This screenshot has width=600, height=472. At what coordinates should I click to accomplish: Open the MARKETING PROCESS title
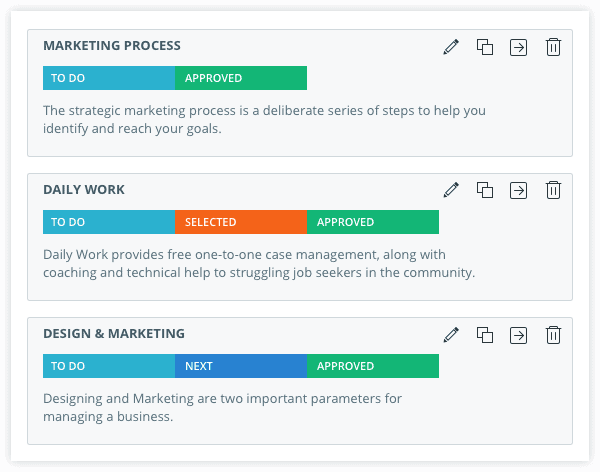click(x=112, y=46)
